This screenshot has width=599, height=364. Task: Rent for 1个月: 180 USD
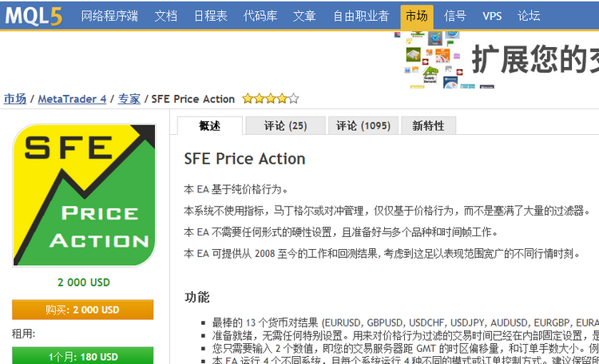(x=82, y=355)
